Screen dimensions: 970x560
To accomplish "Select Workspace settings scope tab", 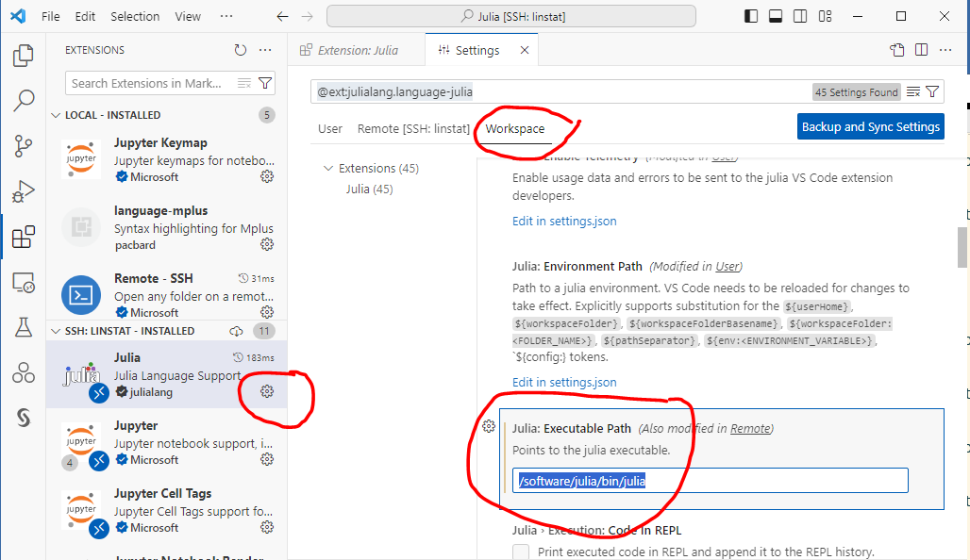I will coord(514,128).
